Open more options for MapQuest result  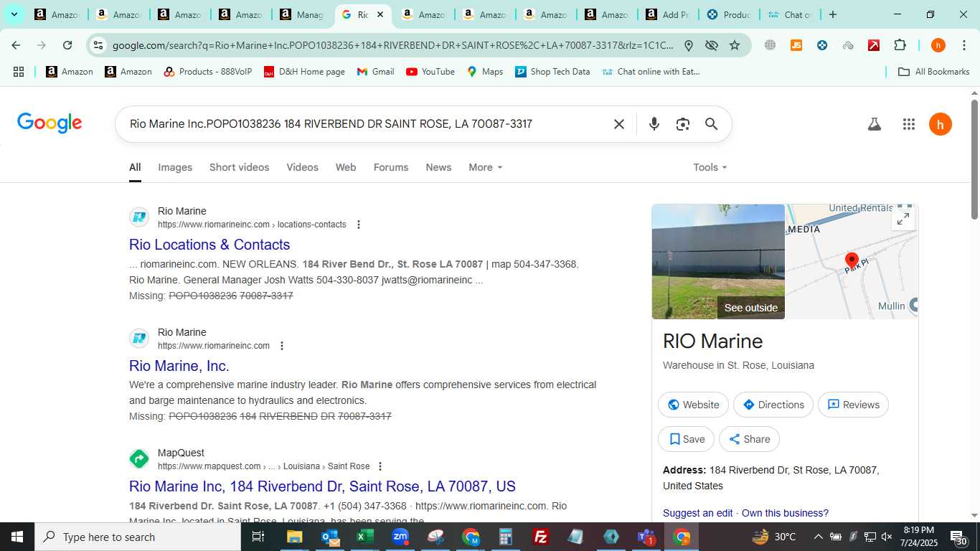coord(380,466)
